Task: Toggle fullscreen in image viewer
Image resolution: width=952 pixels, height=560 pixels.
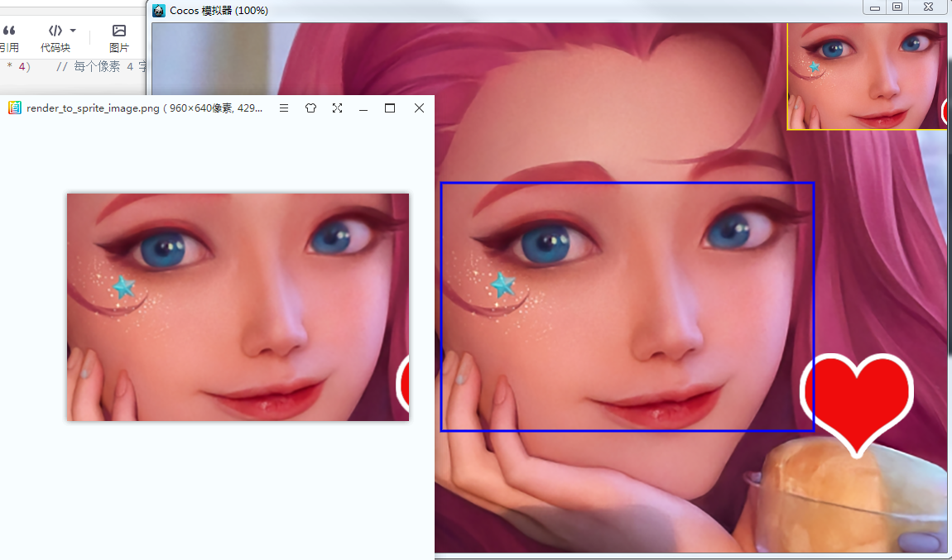Action: click(338, 108)
